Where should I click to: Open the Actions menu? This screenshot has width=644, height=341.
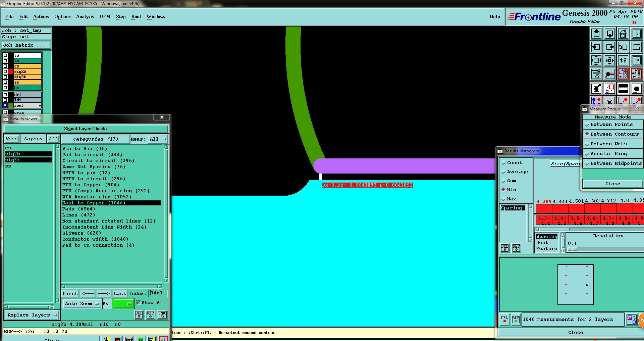coord(41,16)
